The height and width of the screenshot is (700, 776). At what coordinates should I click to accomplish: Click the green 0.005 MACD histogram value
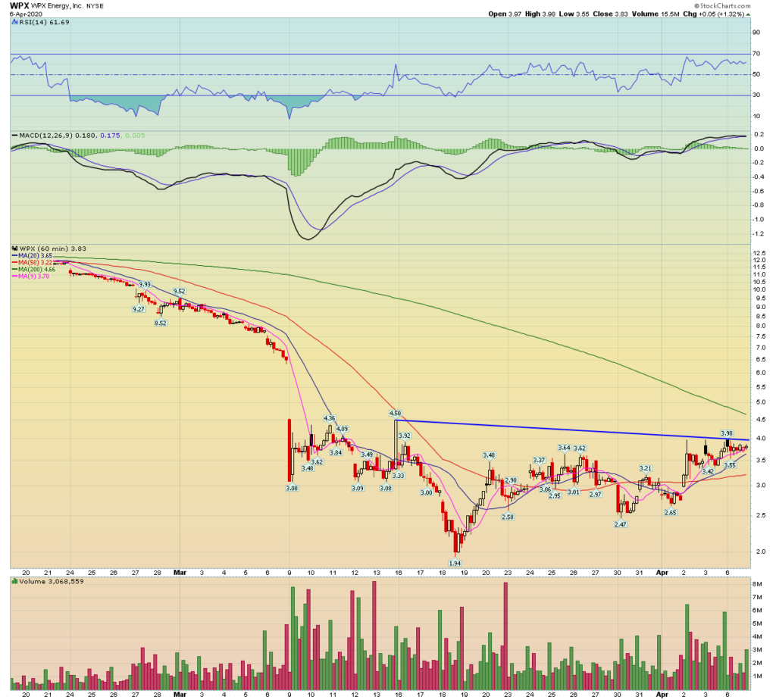(135, 136)
